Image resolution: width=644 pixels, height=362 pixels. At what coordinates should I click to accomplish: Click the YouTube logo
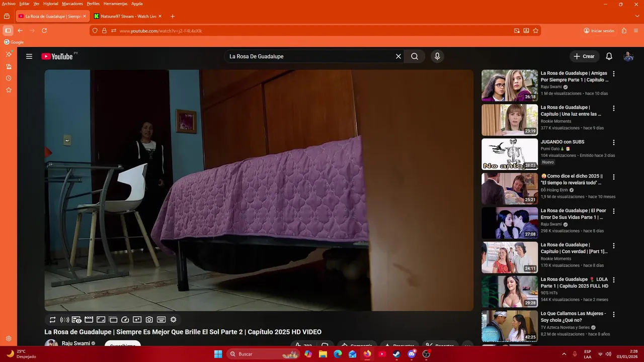[57, 56]
